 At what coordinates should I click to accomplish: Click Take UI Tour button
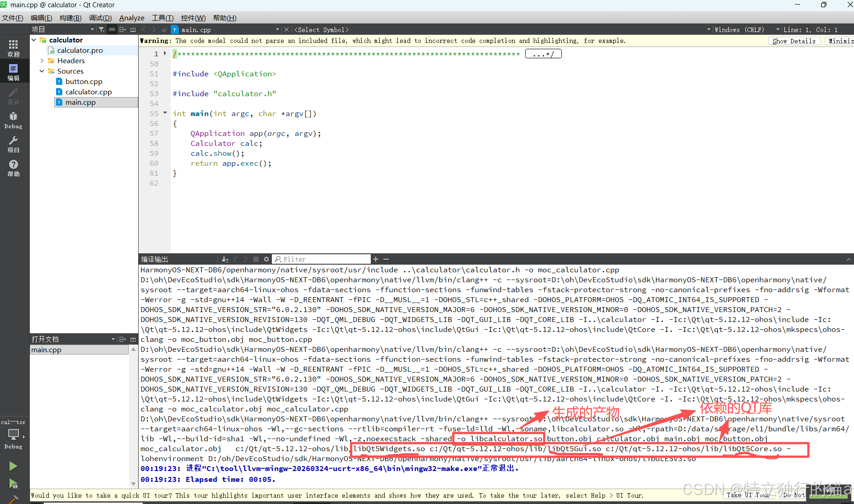pos(748,495)
